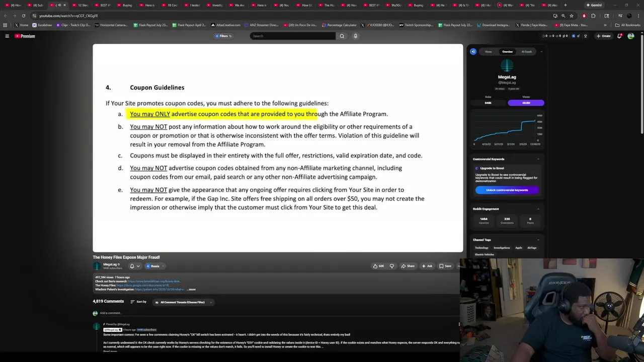The height and width of the screenshot is (362, 644).
Task: Click the Ask button
Action: click(427, 266)
